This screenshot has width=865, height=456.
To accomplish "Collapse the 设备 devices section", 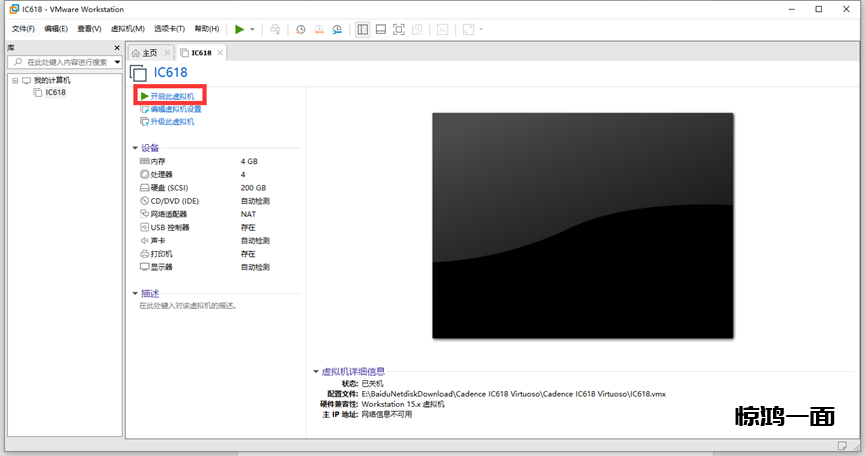I will (x=136, y=148).
